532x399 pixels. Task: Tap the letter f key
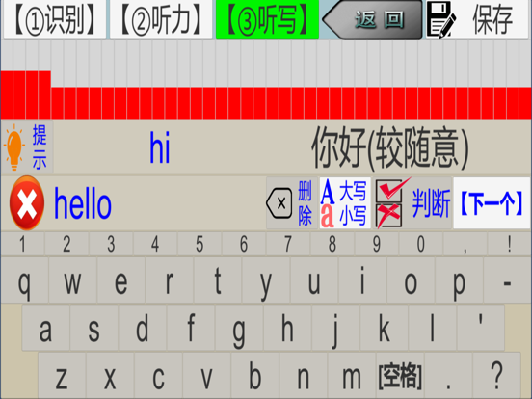click(190, 328)
